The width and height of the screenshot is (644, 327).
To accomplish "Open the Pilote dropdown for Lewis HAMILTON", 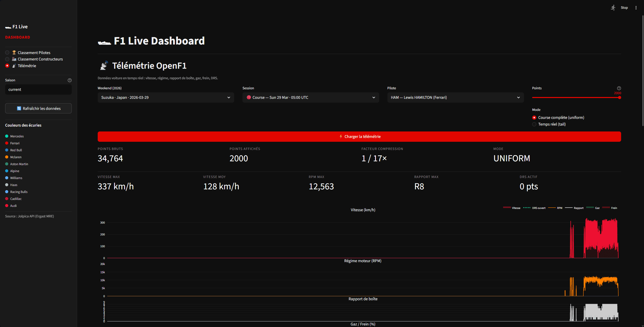I will click(455, 98).
